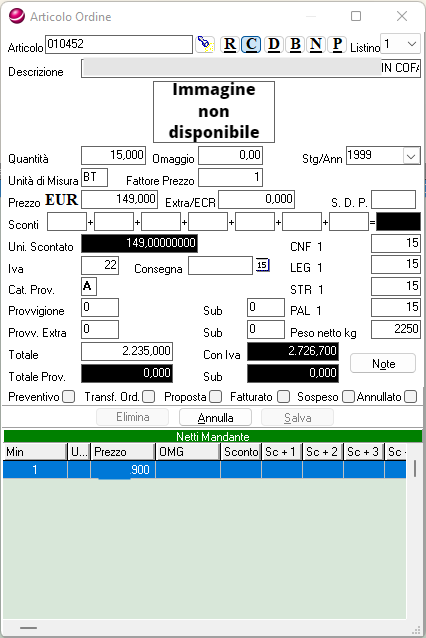Select the C letter button
Viewport: 426px width, 638px height.
point(251,44)
